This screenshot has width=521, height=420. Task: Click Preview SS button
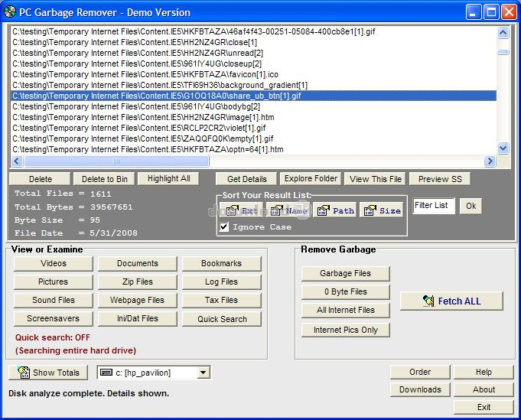tap(440, 179)
